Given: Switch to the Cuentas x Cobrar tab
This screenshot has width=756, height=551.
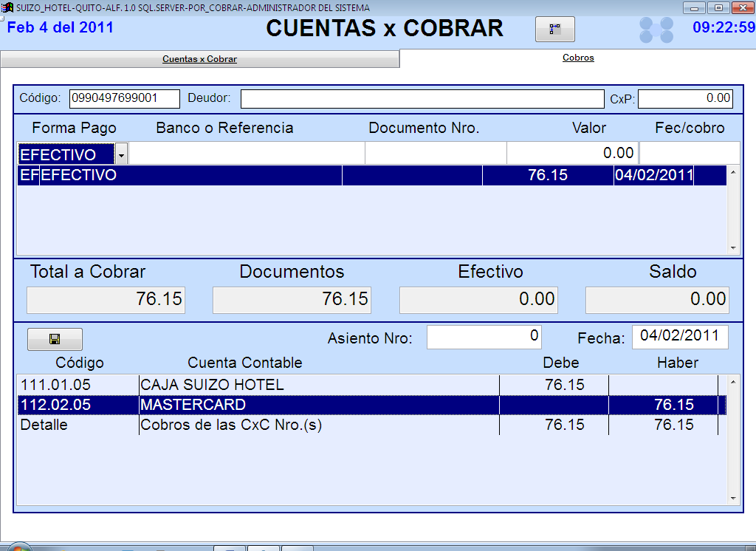Looking at the screenshot, I should [x=199, y=59].
